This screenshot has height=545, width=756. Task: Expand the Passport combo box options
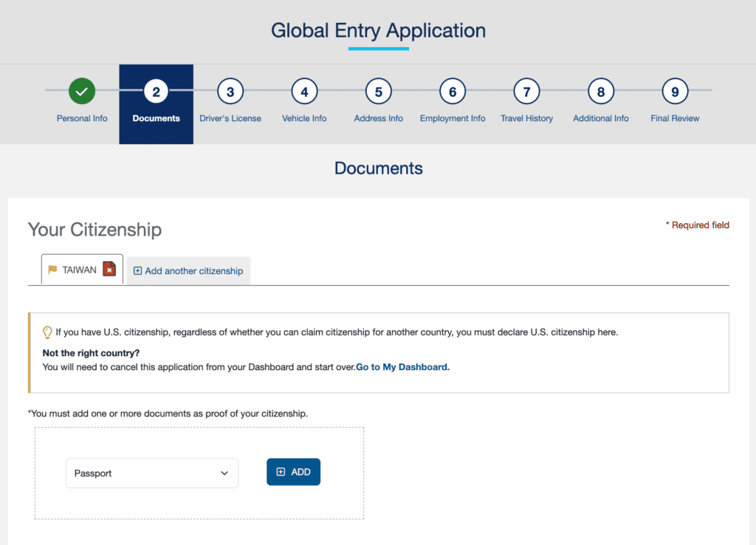(151, 473)
